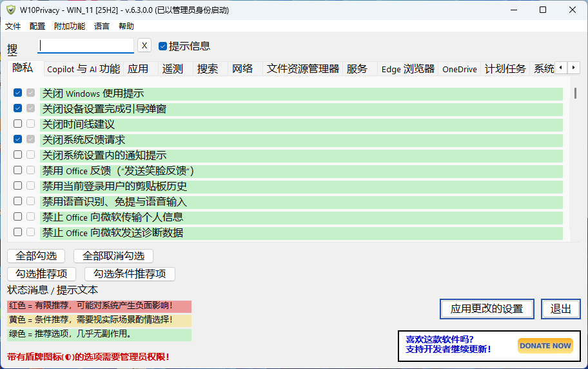This screenshot has height=369, width=588.
Task: Open the 配置 menu
Action: 37,26
